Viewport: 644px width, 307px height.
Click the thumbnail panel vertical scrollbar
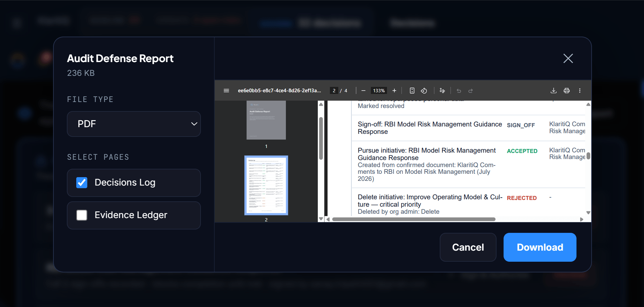pos(321,138)
